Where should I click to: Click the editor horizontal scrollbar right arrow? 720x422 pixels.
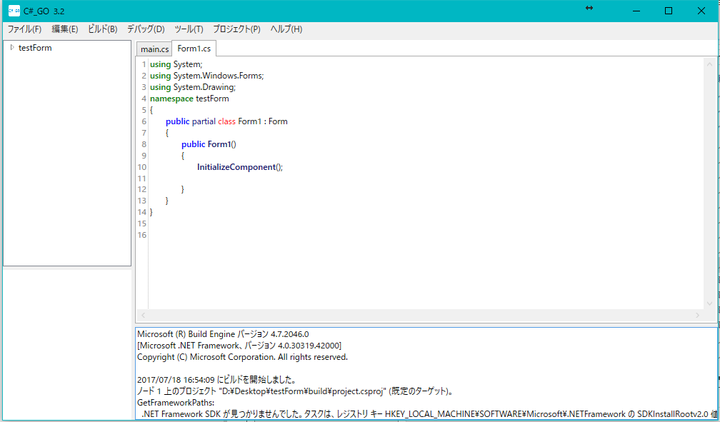point(699,316)
